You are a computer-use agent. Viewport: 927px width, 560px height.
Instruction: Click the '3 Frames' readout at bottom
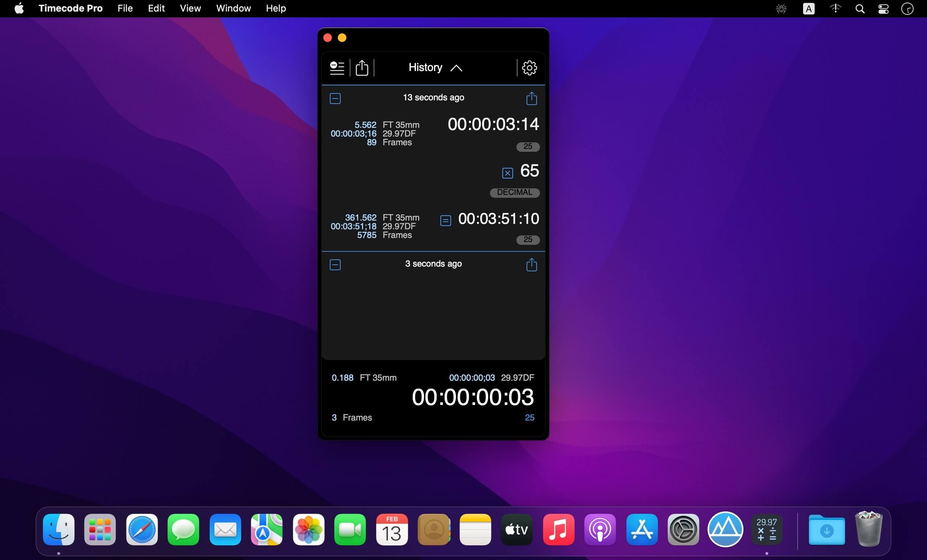point(352,417)
